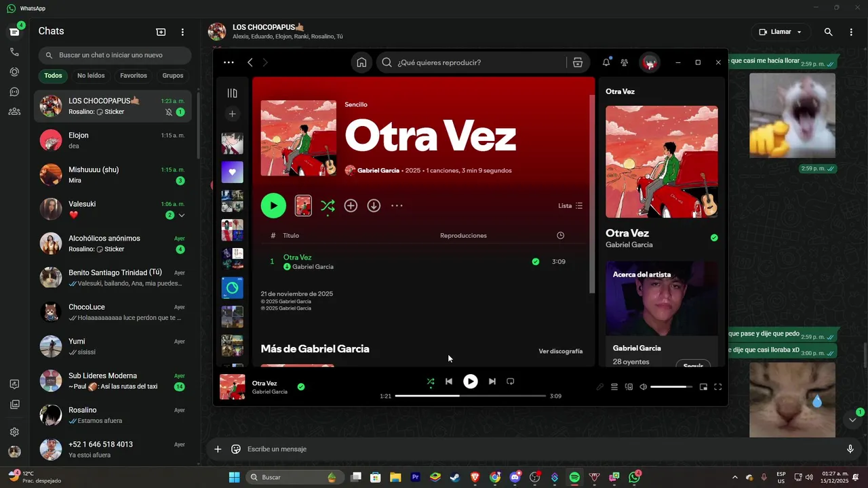Screen dimensions: 868x488
Task: Go back in Spotify navigation
Action: [x=250, y=62]
